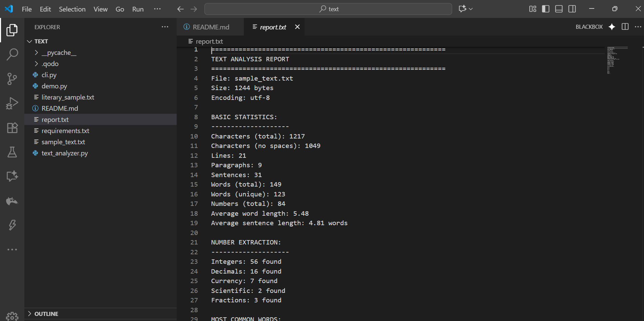
Task: Switch to the README.md tab
Action: point(210,27)
